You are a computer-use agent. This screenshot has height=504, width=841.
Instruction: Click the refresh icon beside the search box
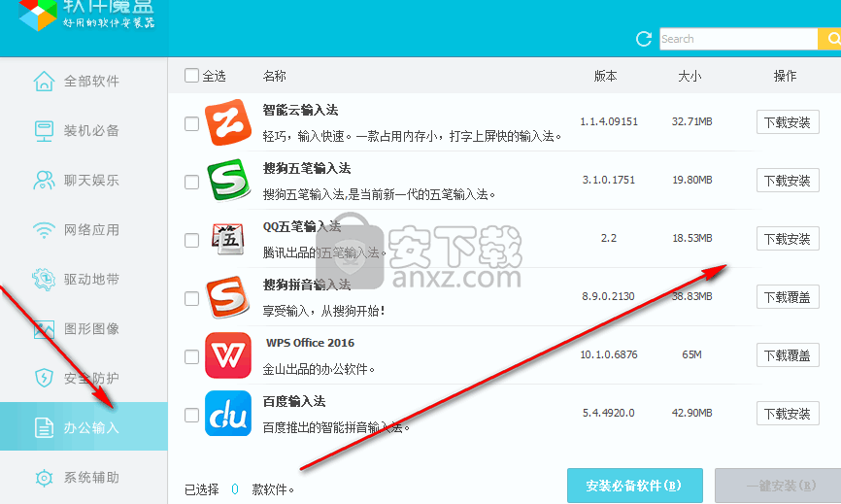pos(644,39)
